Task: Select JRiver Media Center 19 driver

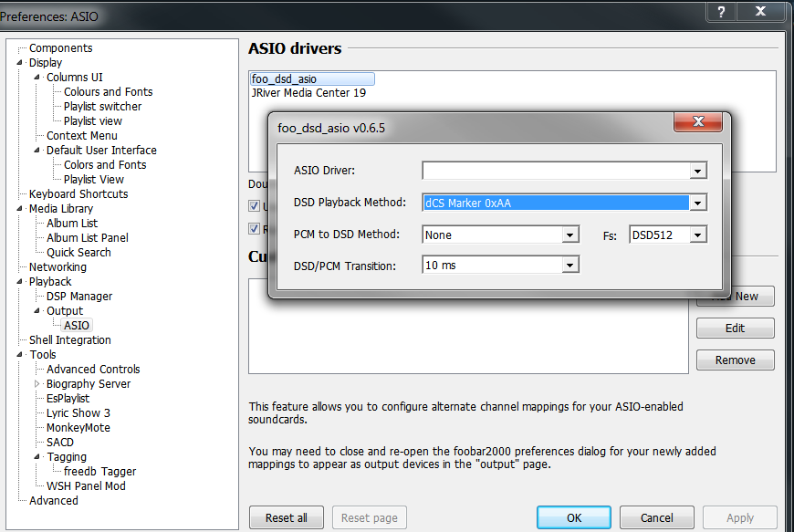Action: [308, 93]
